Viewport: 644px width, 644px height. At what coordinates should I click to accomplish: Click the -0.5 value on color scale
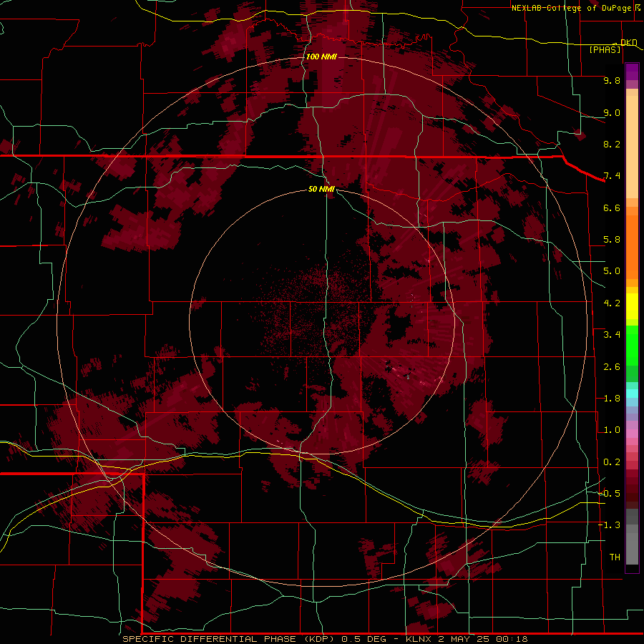tap(610, 494)
